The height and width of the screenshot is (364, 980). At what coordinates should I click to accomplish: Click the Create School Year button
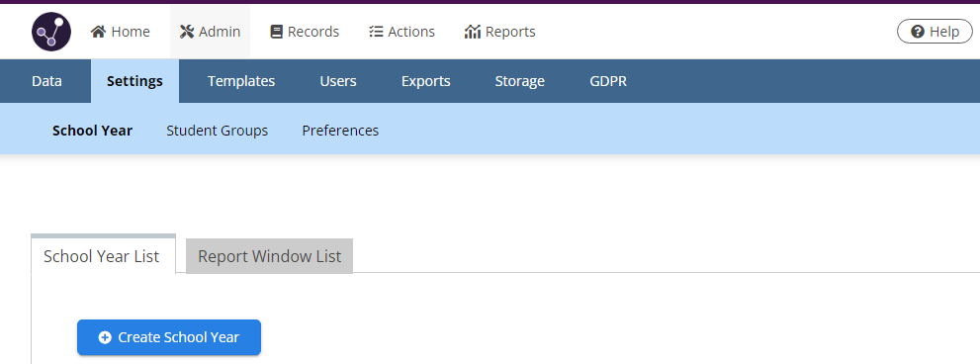(169, 337)
